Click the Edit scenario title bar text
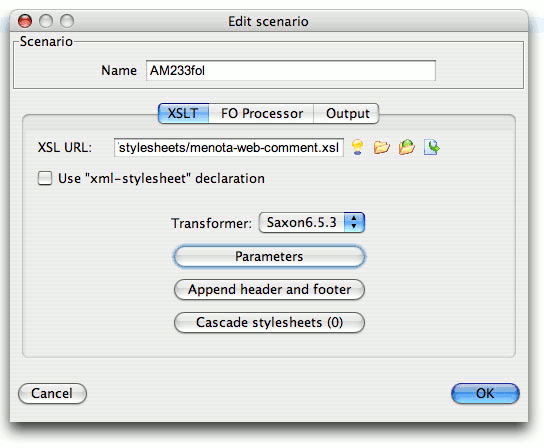Viewport: 544px width, 448px height. pyautogui.click(x=268, y=22)
